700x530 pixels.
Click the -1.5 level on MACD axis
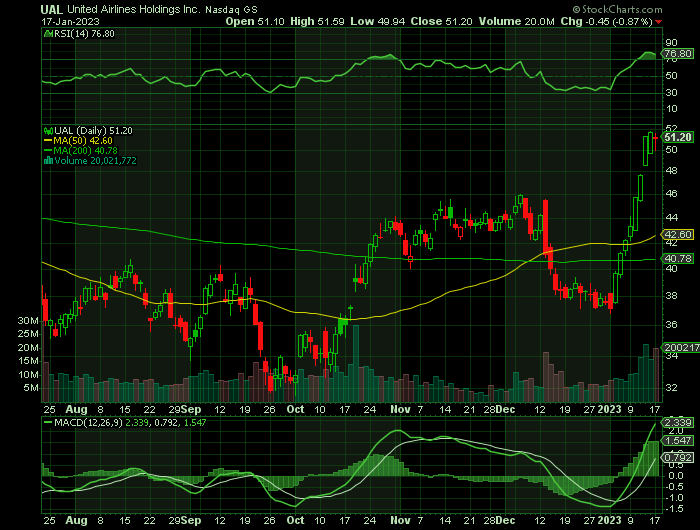point(675,509)
